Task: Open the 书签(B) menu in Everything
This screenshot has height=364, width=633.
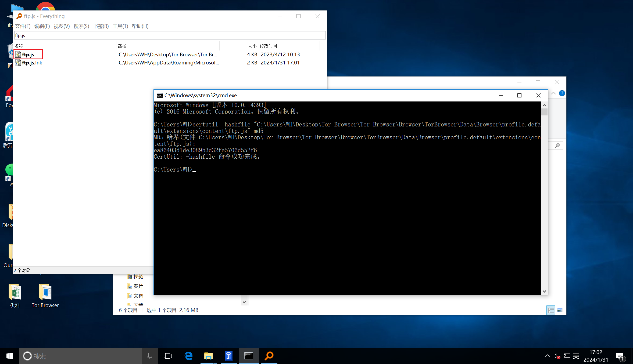Action: click(101, 26)
